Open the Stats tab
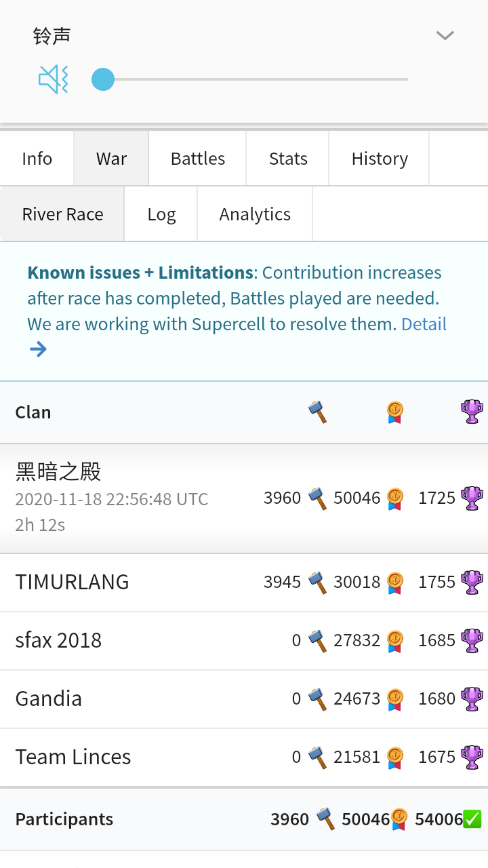 (x=288, y=159)
